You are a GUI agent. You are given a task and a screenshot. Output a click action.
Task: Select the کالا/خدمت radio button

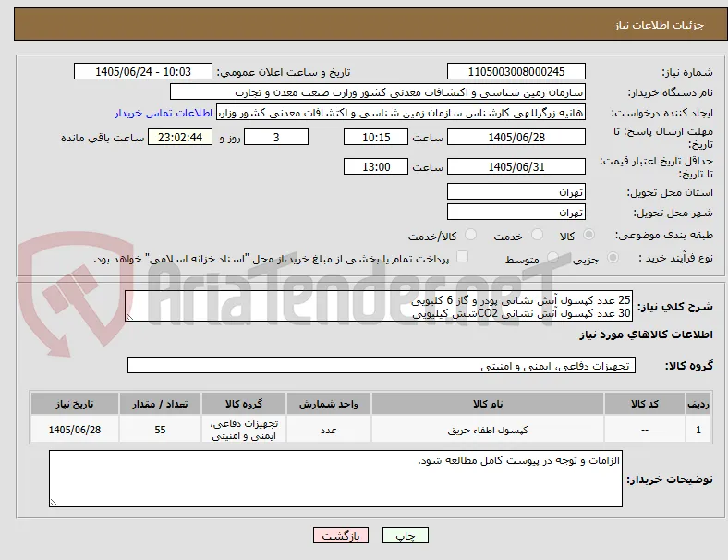[x=471, y=235]
